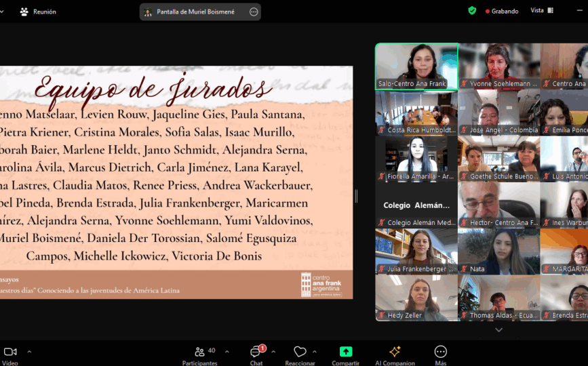The width and height of the screenshot is (588, 366).
Task: Open the Más options menu
Action: pos(440,352)
